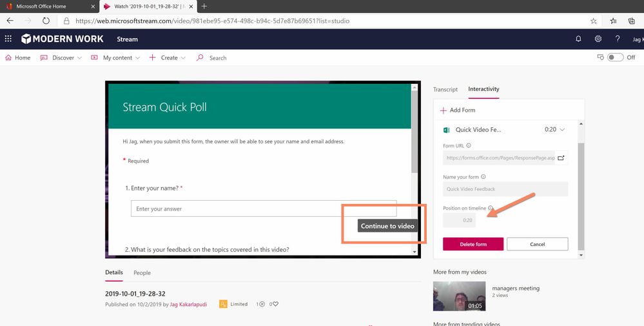Click the heart like icon
The height and width of the screenshot is (326, 644).
(276, 304)
